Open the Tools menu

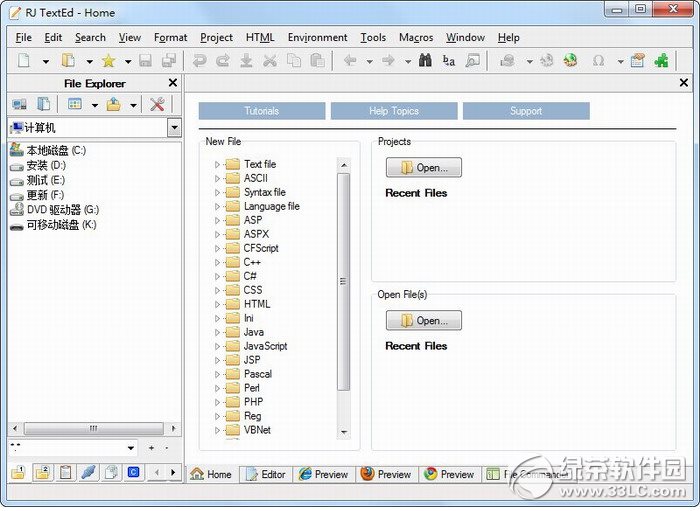(373, 37)
